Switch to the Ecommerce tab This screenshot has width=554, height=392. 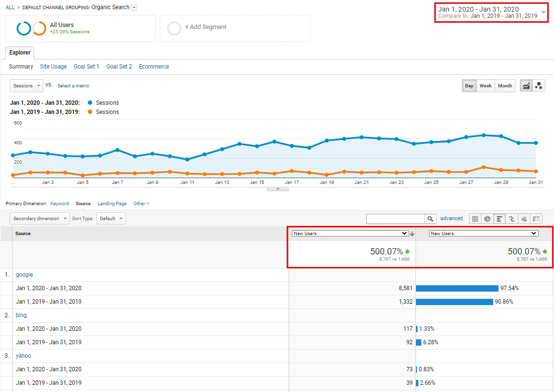click(153, 66)
